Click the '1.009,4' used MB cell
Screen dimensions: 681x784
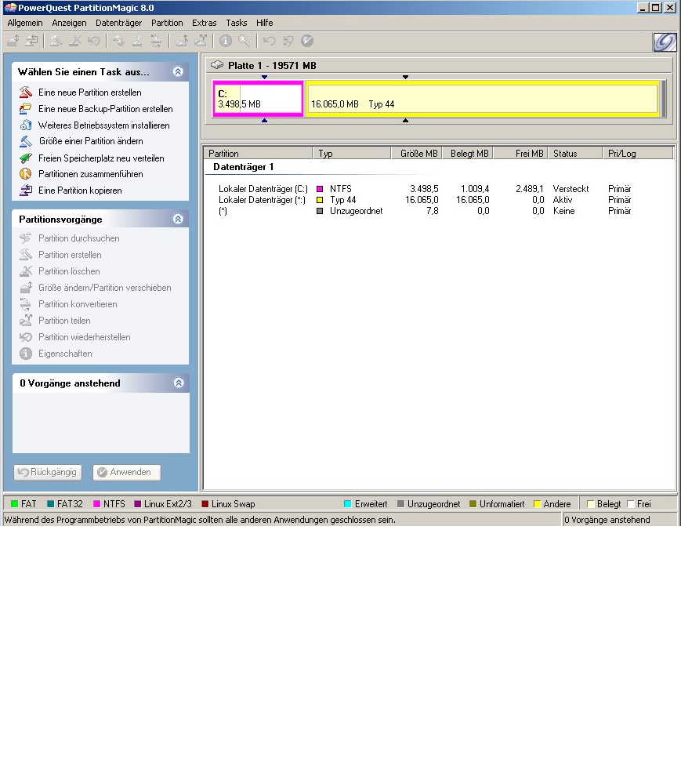click(x=475, y=189)
